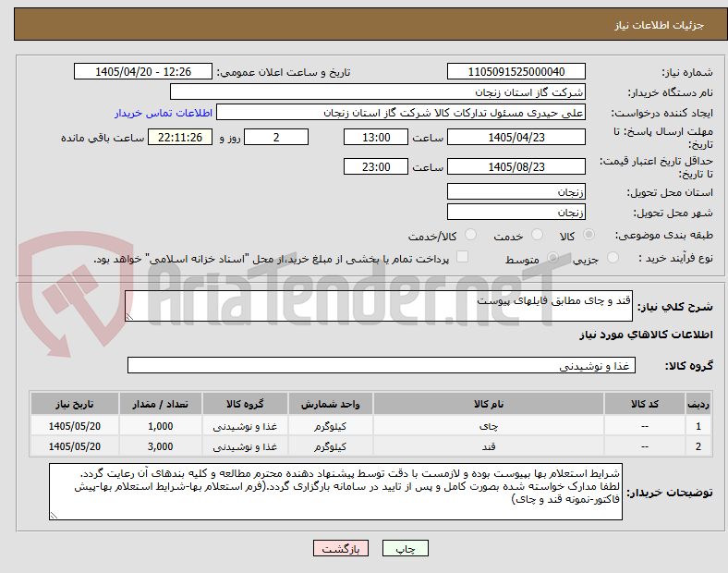Click the resize handle of the description box
The image size is (728, 573).
(129, 317)
